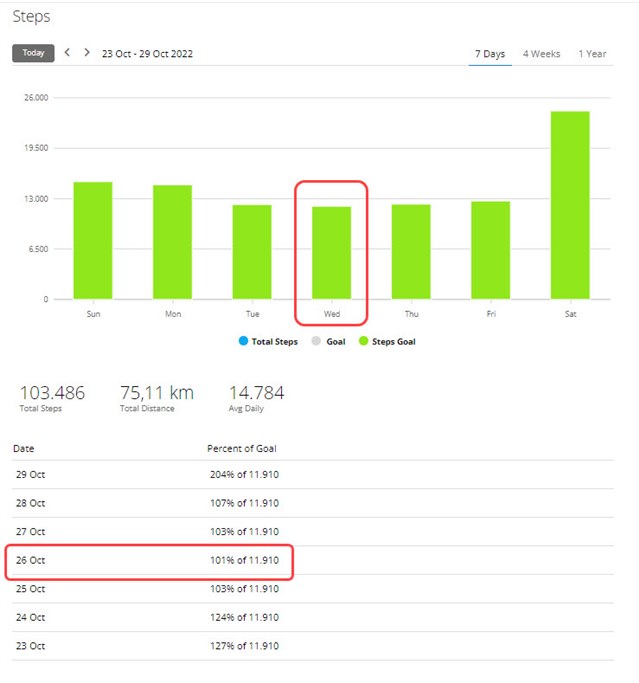639x683 pixels.
Task: Click the date range 23 Oct - 29 Oct 2022
Action: (147, 54)
